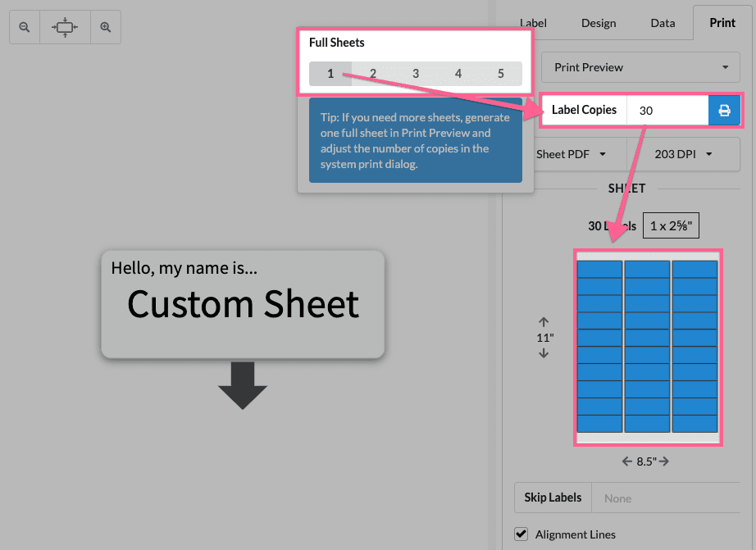
Task: Choose 5 full sheets
Action: pos(501,74)
